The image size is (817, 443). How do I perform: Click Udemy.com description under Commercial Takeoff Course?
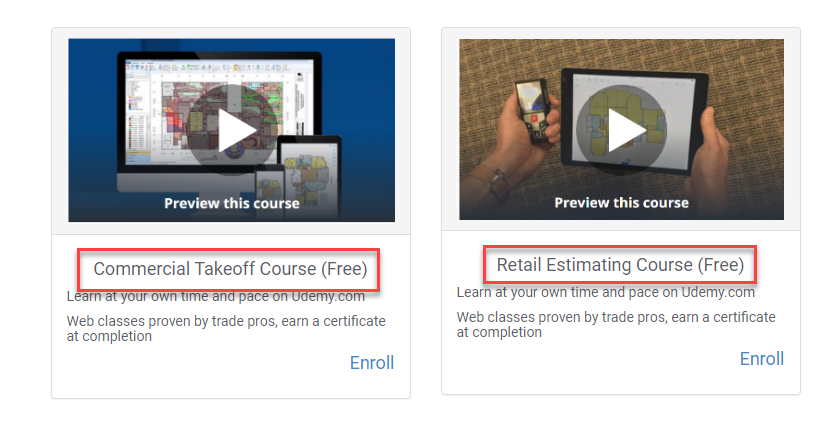click(216, 297)
